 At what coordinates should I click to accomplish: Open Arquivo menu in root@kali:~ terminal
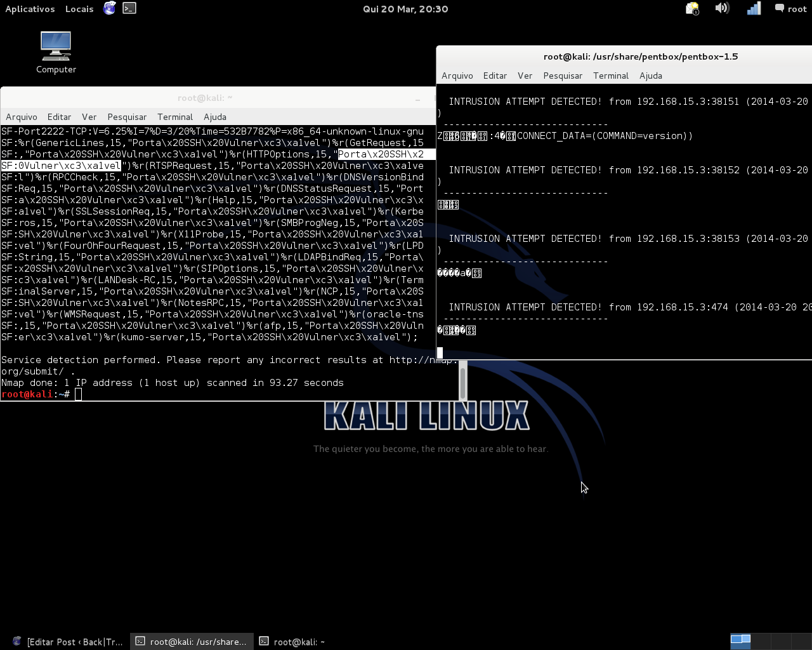coord(22,117)
